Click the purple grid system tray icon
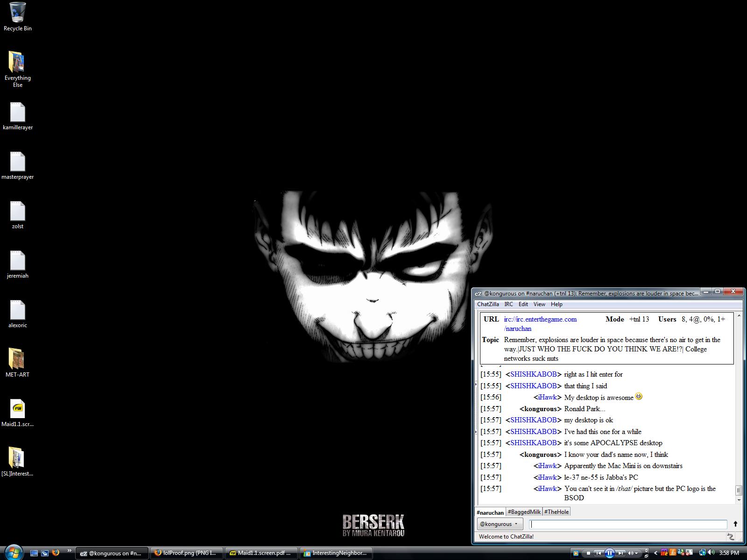Viewport: 747px width, 560px height. (664, 553)
